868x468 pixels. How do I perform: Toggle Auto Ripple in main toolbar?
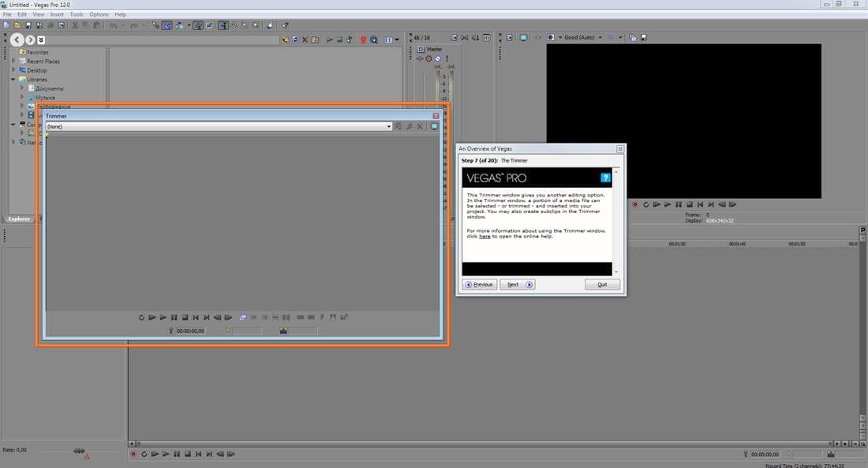click(179, 25)
